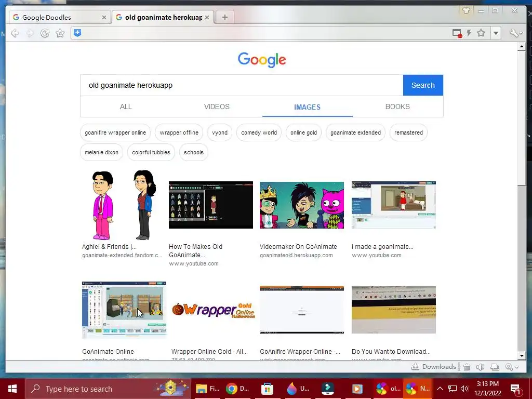Open Google Chrome from the taskbar
Image resolution: width=532 pixels, height=399 pixels.
(x=237, y=389)
